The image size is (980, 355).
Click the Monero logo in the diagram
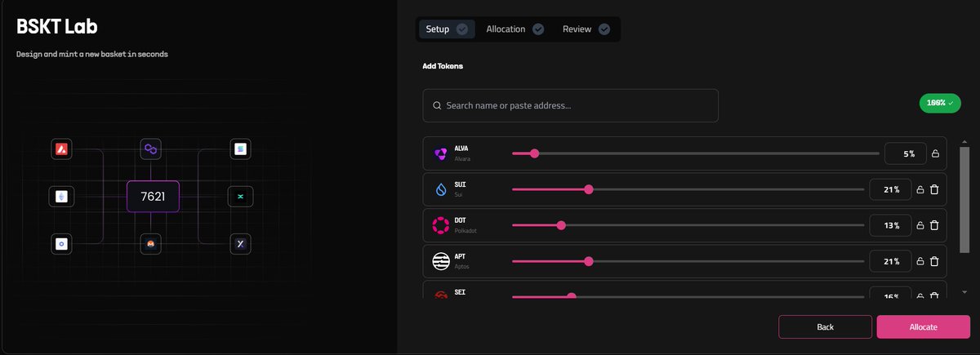click(x=150, y=243)
